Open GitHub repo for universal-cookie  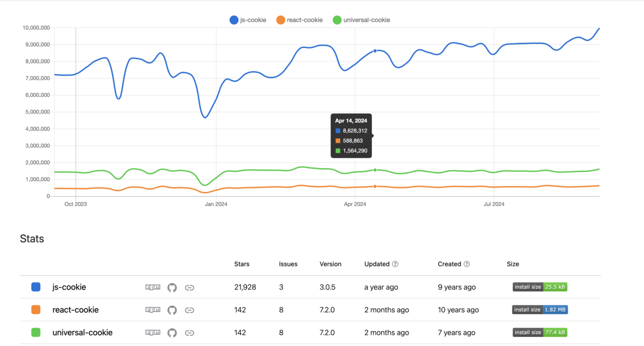click(x=172, y=333)
